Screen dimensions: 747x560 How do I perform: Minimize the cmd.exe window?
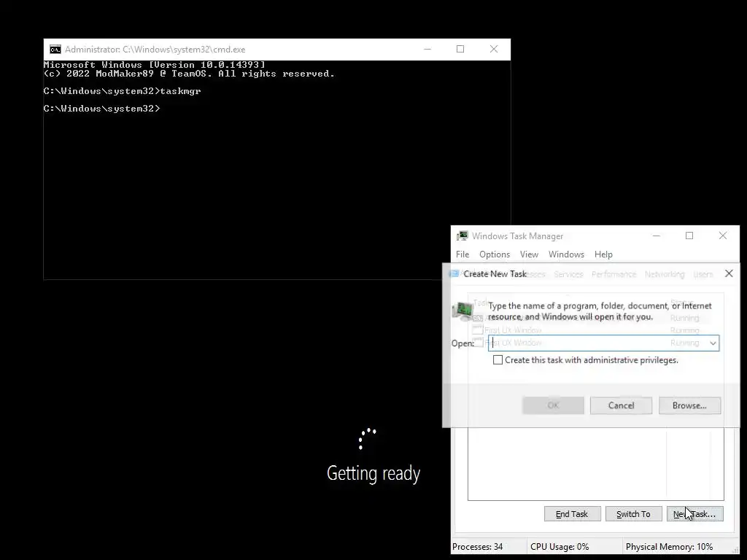427,49
